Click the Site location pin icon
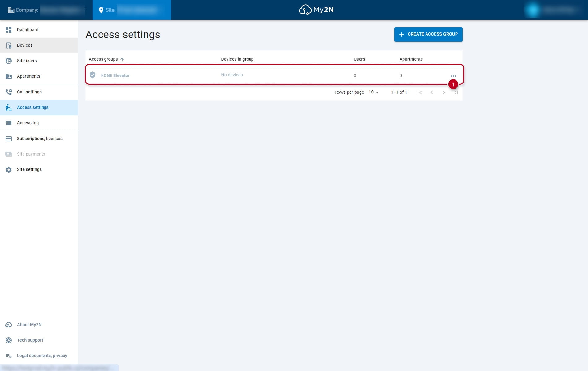 [101, 10]
